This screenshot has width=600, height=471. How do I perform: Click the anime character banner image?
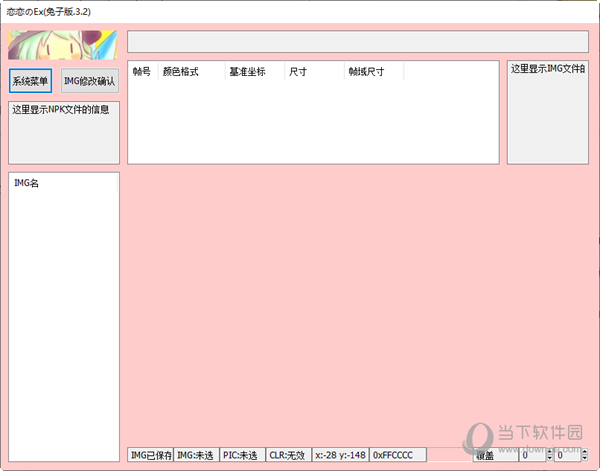[63, 46]
